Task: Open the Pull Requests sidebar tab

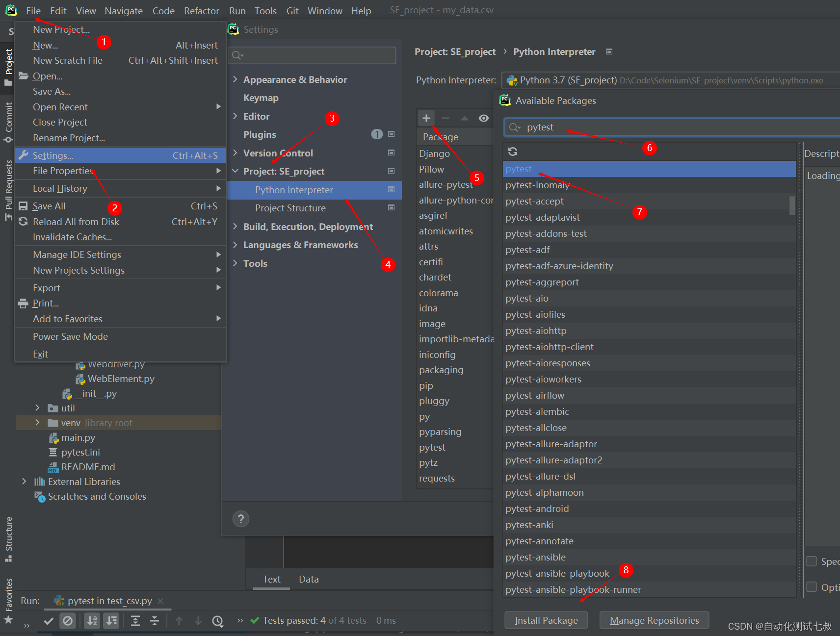Action: click(8, 190)
